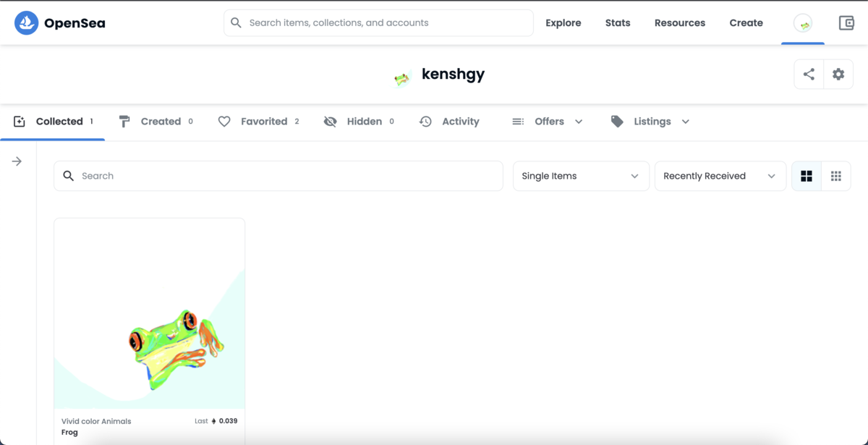Expand the filter sidebar arrow

click(x=17, y=161)
